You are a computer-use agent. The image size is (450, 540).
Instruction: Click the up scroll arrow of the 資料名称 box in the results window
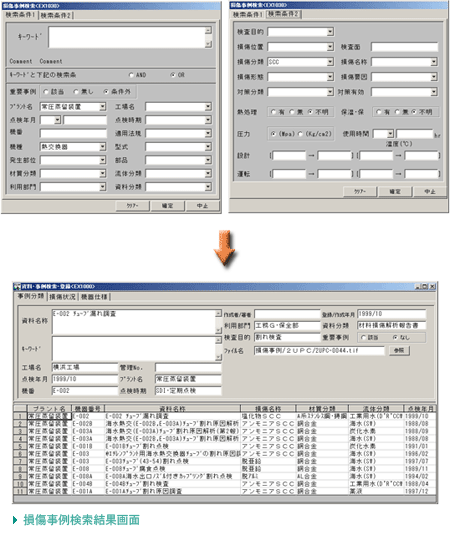(218, 313)
